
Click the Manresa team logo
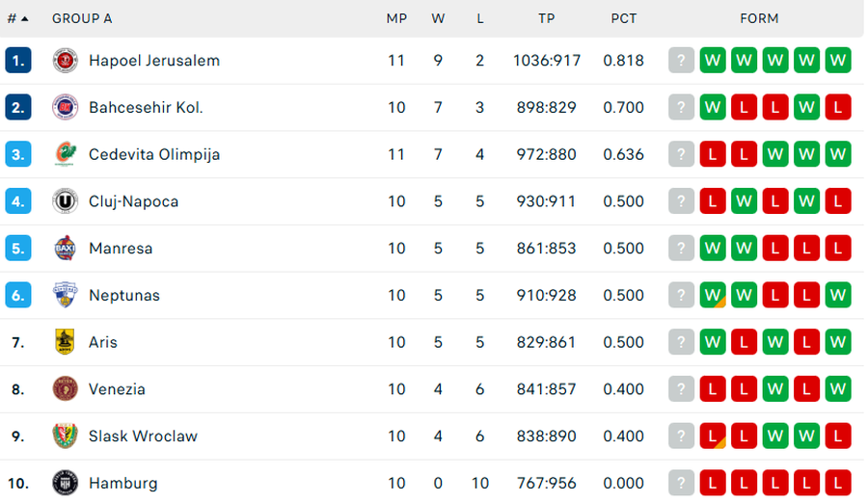pos(66,249)
